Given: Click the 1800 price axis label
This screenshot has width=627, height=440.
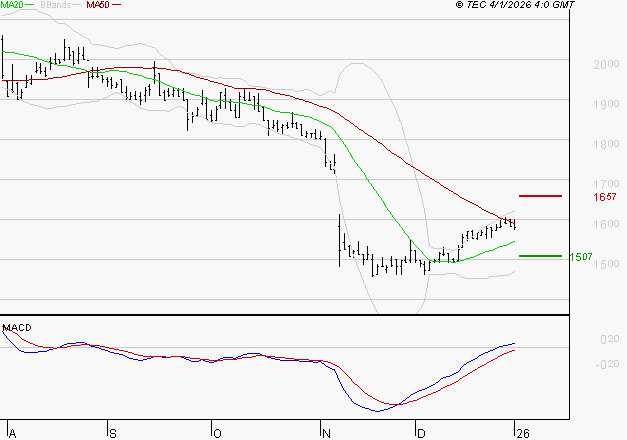Looking at the screenshot, I should 606,144.
